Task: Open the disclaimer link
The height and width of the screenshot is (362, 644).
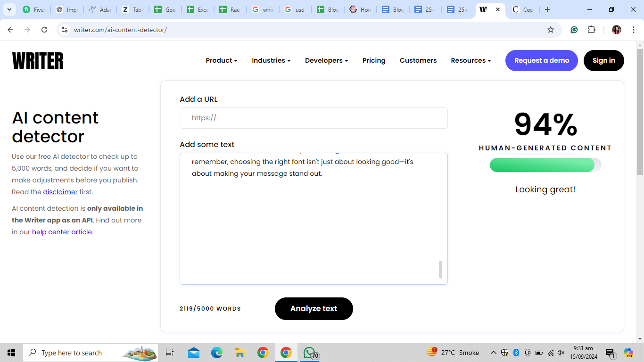Action: pyautogui.click(x=60, y=192)
